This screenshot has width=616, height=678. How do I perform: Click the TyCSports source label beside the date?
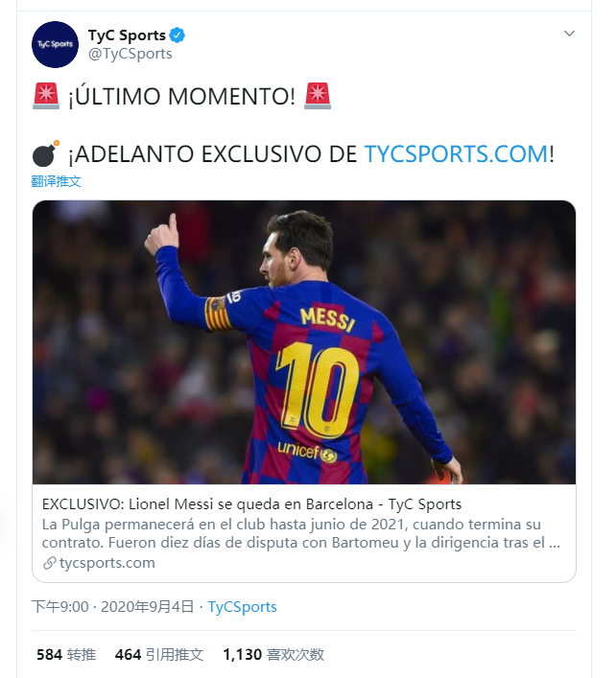click(243, 607)
